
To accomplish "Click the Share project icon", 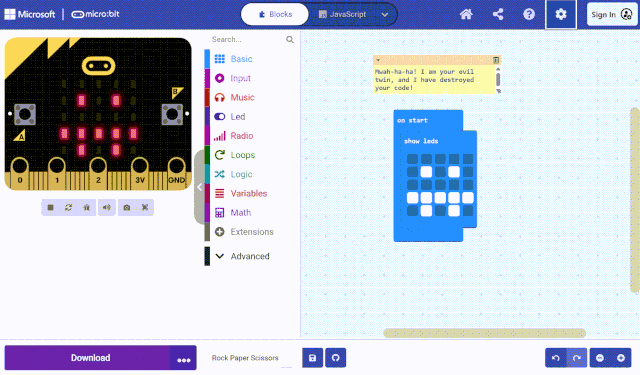I will 498,15.
